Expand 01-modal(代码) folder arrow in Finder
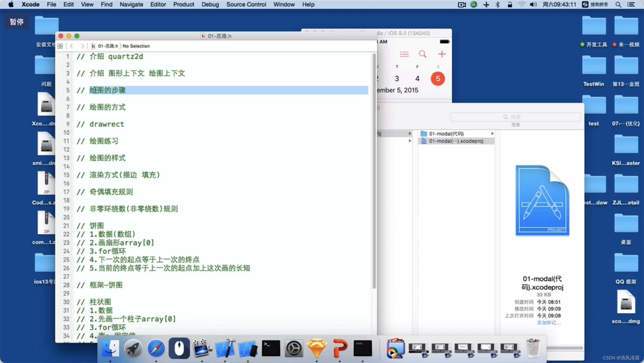The height and width of the screenshot is (363, 644). click(x=492, y=134)
